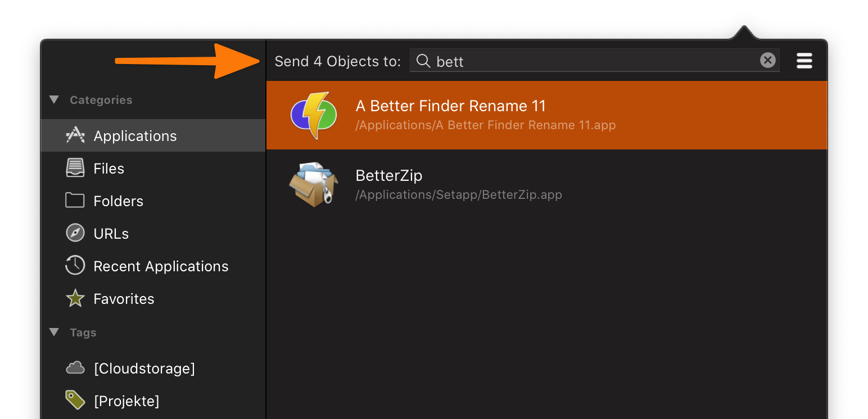
Task: Choose the BetterZip result row
Action: 546,184
